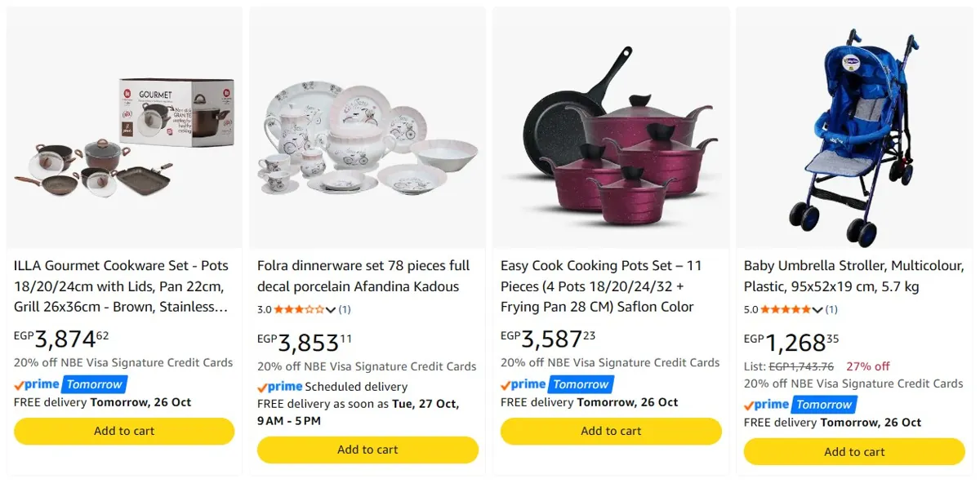The width and height of the screenshot is (980, 483).
Task: Open the review count link for Baby Stroller
Action: click(x=831, y=309)
